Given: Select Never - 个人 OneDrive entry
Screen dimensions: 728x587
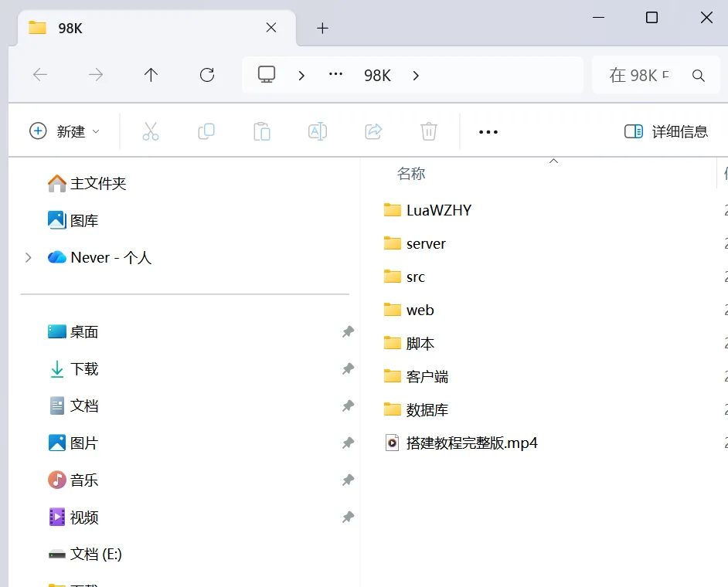Looking at the screenshot, I should (100, 257).
